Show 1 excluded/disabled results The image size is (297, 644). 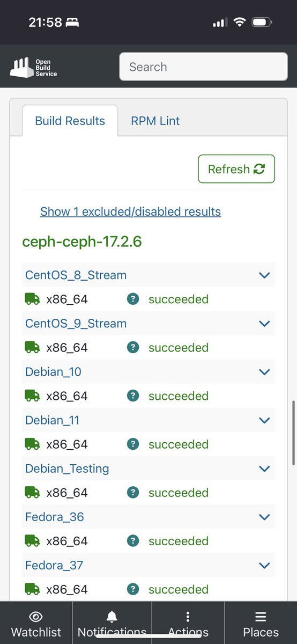tap(130, 211)
